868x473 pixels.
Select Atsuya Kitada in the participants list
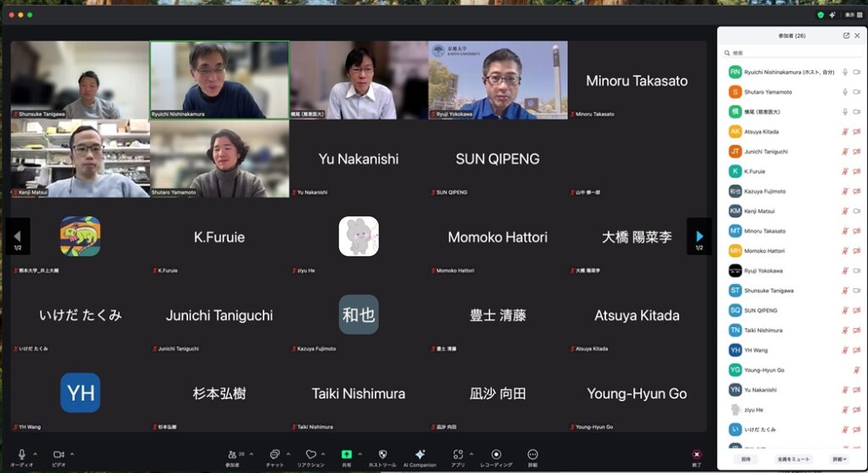(761, 131)
